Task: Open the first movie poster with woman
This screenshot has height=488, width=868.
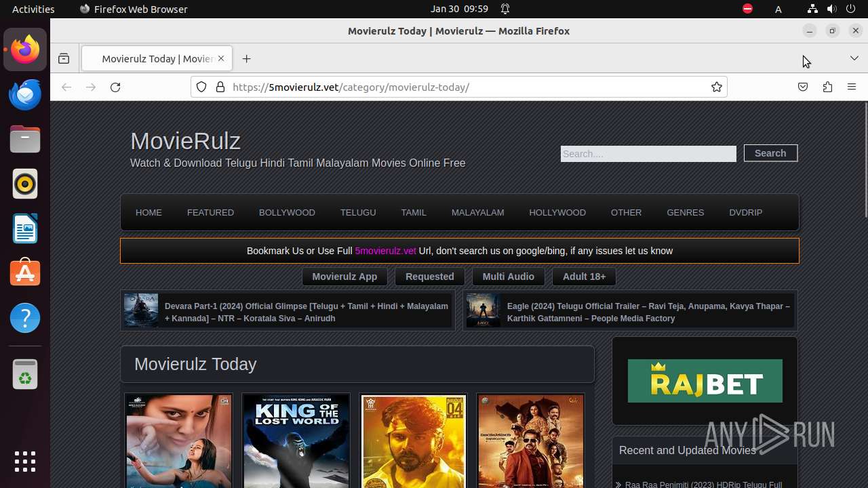Action: pos(178,441)
